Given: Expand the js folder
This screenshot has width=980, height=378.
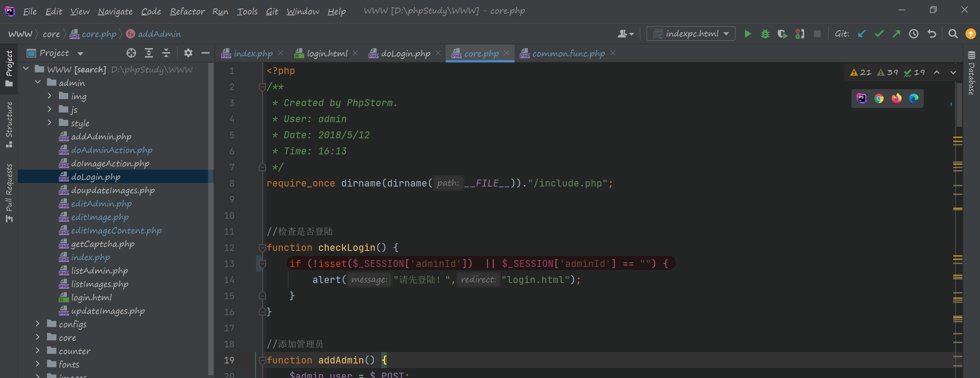Looking at the screenshot, I should (49, 109).
